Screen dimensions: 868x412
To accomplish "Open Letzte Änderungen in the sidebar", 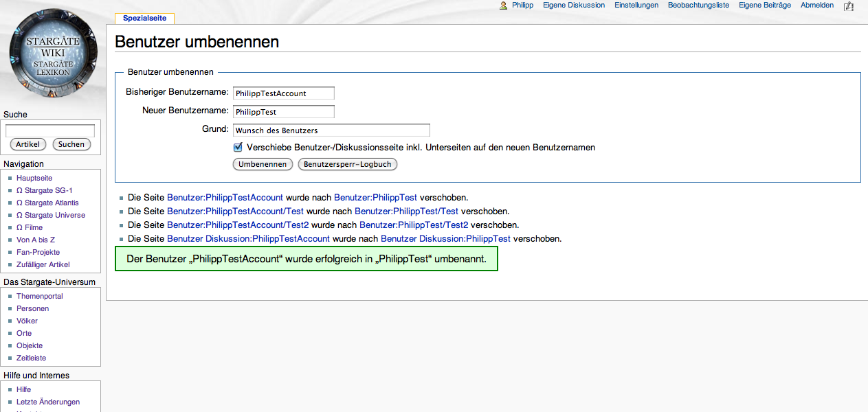I will [x=48, y=402].
